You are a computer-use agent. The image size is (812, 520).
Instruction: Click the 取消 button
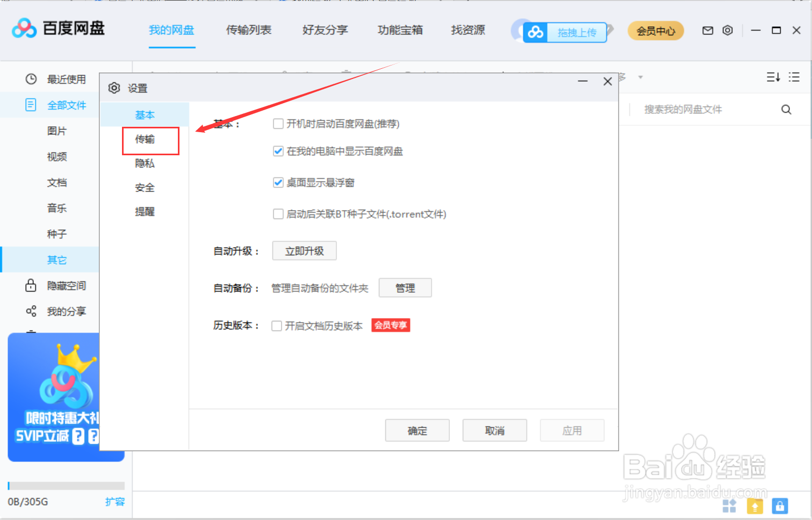[x=495, y=430]
